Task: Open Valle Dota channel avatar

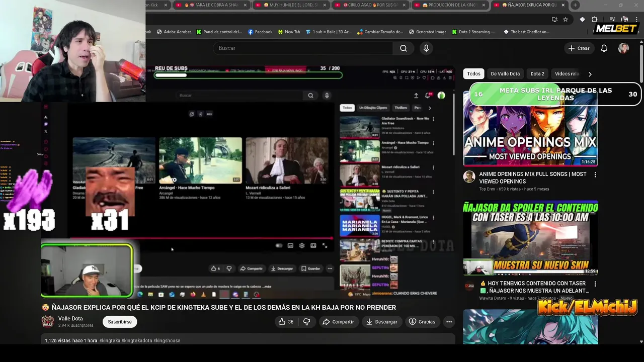Action: pos(48,322)
